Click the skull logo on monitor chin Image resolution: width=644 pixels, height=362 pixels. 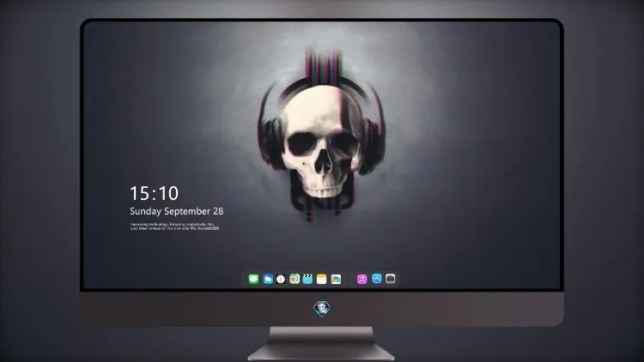[322, 309]
